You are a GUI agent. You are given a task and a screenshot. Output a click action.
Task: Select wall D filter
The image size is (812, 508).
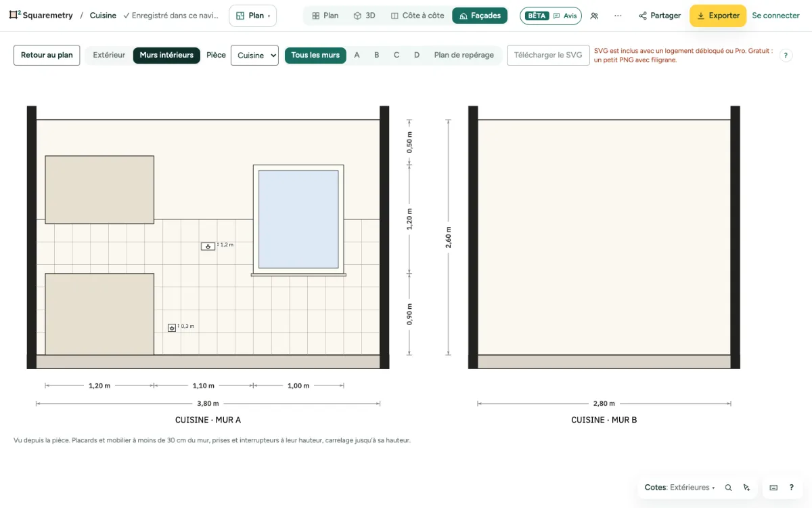coord(417,56)
